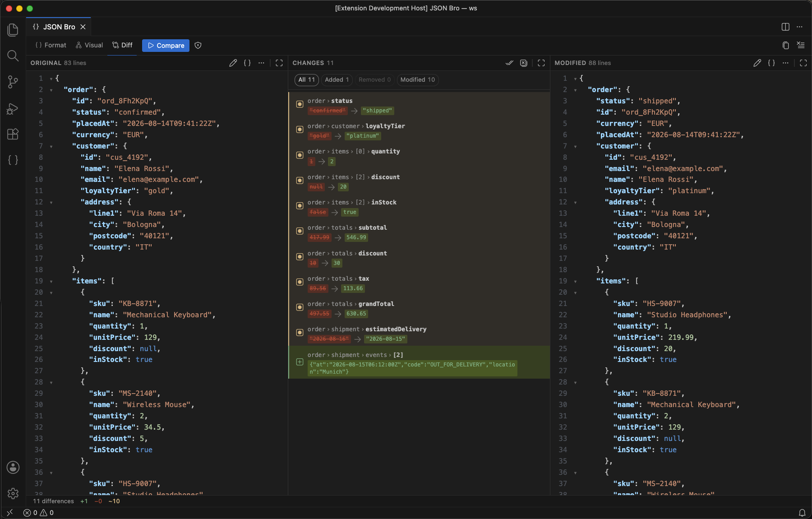Open more options in MODIFIED panel
The image size is (812, 519).
pyautogui.click(x=785, y=63)
